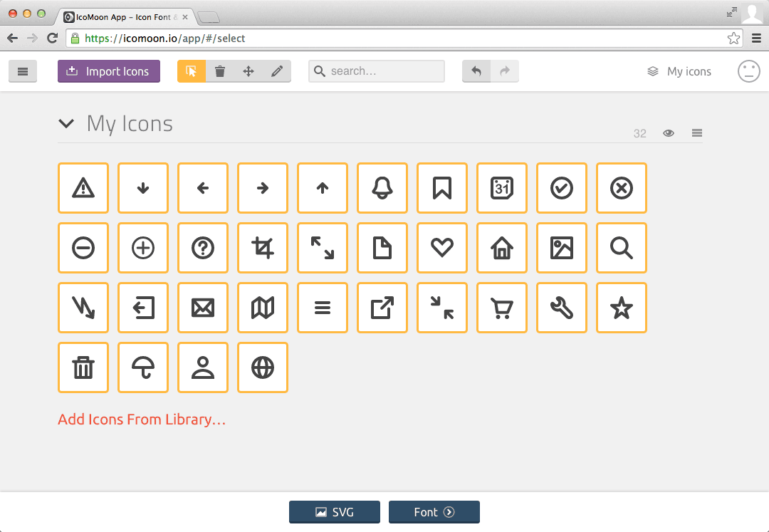Select the bell icon in the grid
Viewport: 769px width, 532px height.
tap(382, 188)
